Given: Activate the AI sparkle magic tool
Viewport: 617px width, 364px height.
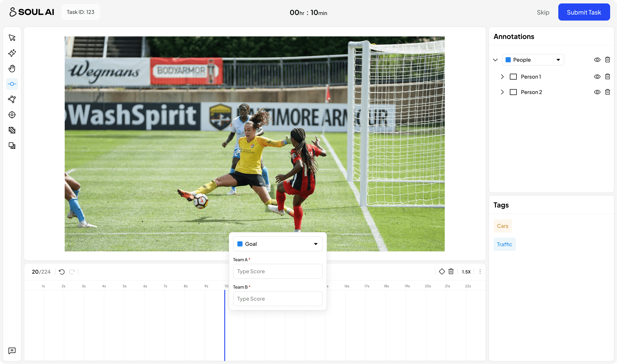Looking at the screenshot, I should (x=12, y=53).
